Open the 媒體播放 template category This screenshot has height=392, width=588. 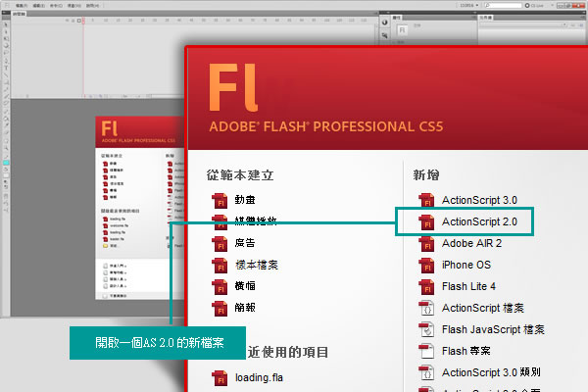tap(244, 221)
